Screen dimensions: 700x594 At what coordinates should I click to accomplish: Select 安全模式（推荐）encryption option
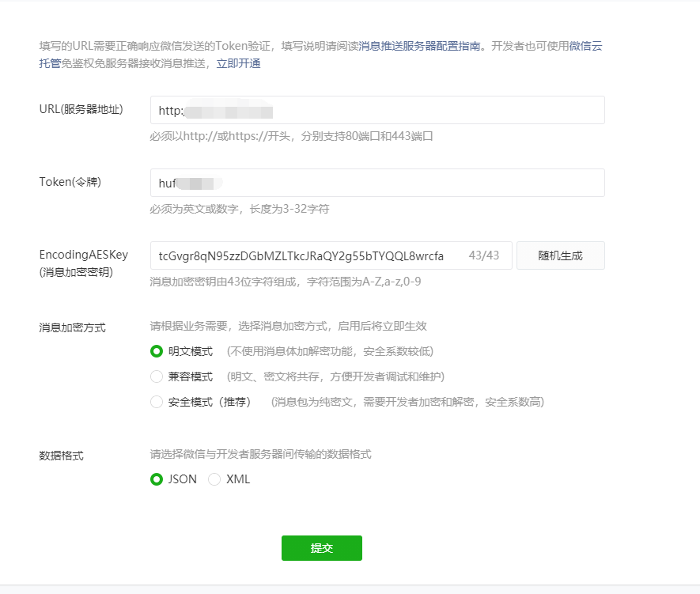click(156, 401)
